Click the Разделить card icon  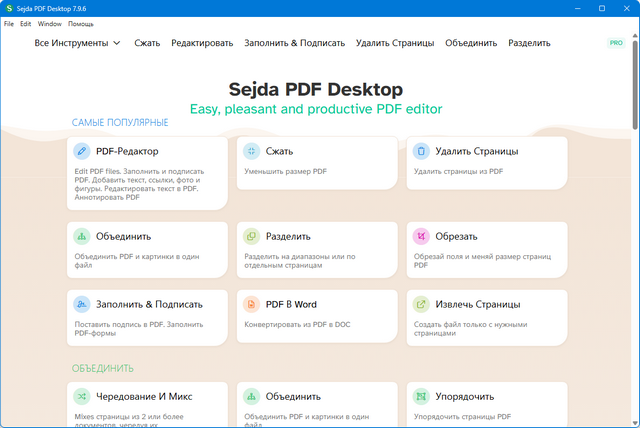(x=251, y=237)
